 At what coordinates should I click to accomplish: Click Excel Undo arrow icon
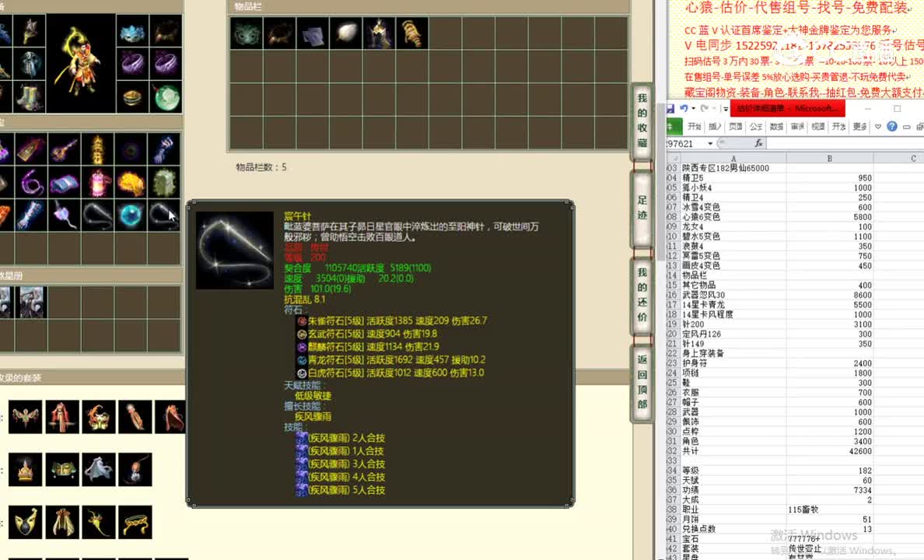[684, 108]
